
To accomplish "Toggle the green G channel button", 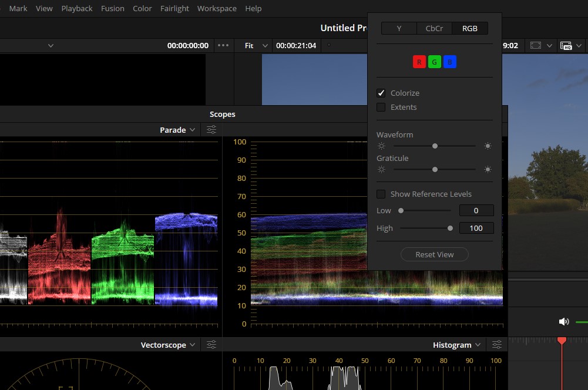I will [434, 62].
